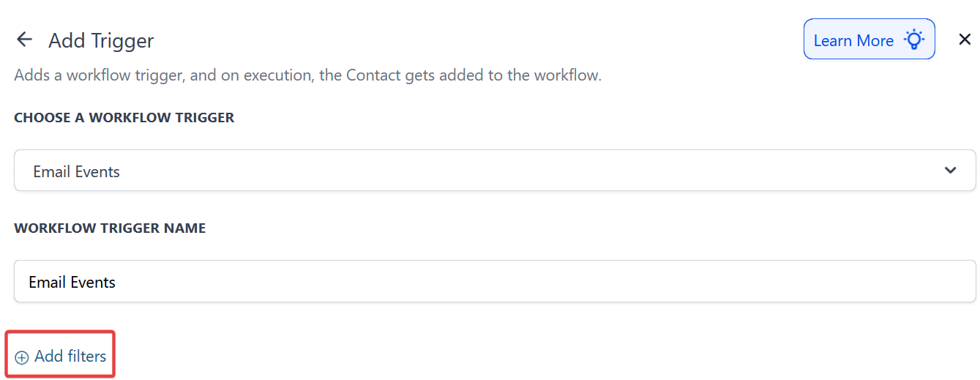Open the Learn More button
This screenshot has width=980, height=380.
click(869, 40)
